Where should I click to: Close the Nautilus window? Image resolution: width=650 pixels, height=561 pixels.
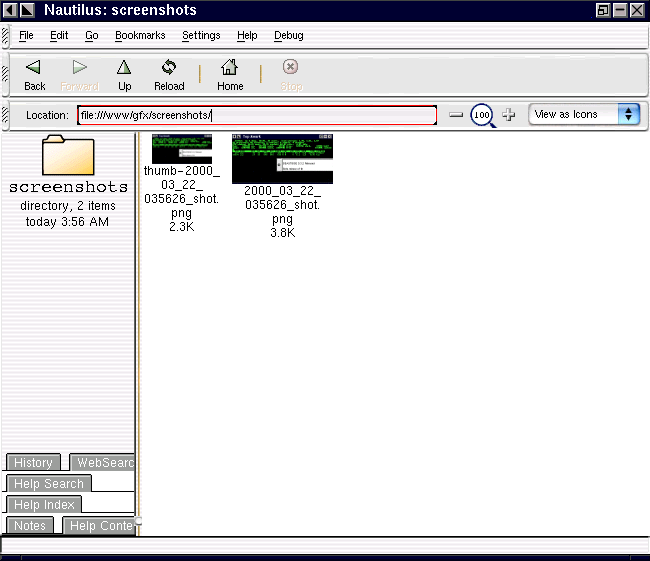(x=637, y=10)
